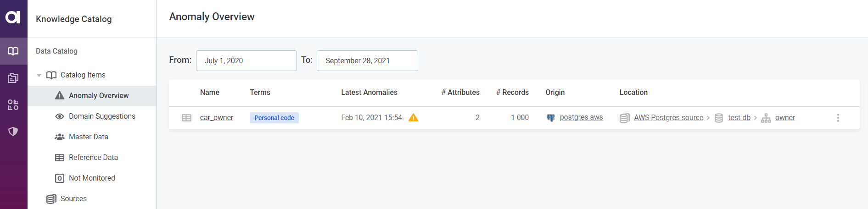Open the From date picker field
The image size is (868, 209).
[x=246, y=60]
